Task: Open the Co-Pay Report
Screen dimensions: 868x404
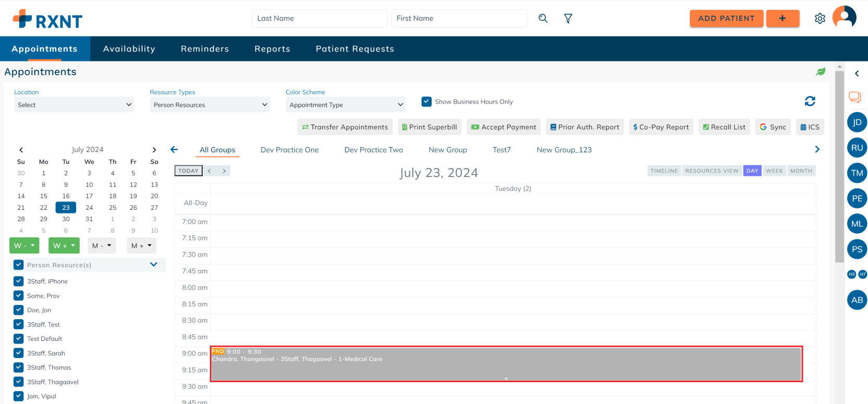Action: pos(661,127)
